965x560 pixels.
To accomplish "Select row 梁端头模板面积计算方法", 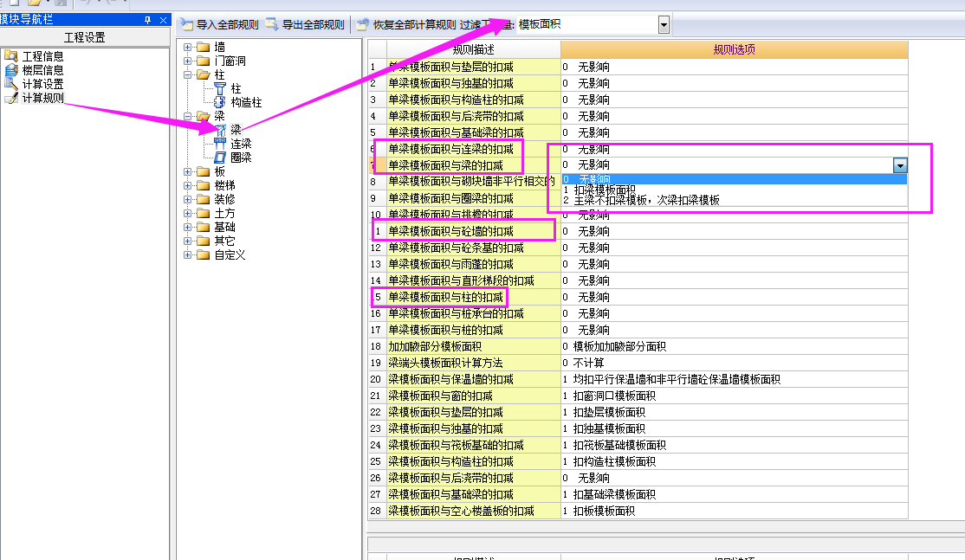I will pos(473,363).
